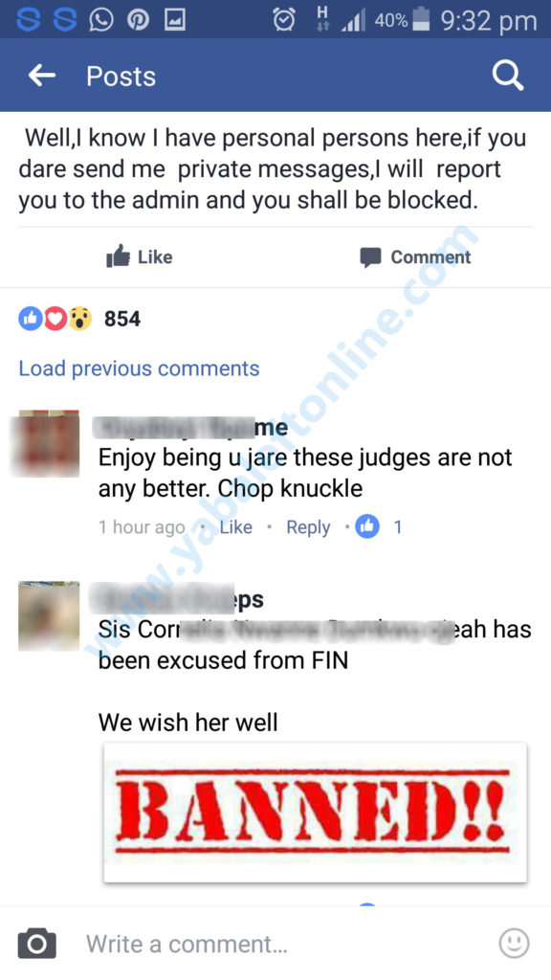Open search with the magnifier icon
The width and height of the screenshot is (551, 980).
(x=507, y=76)
